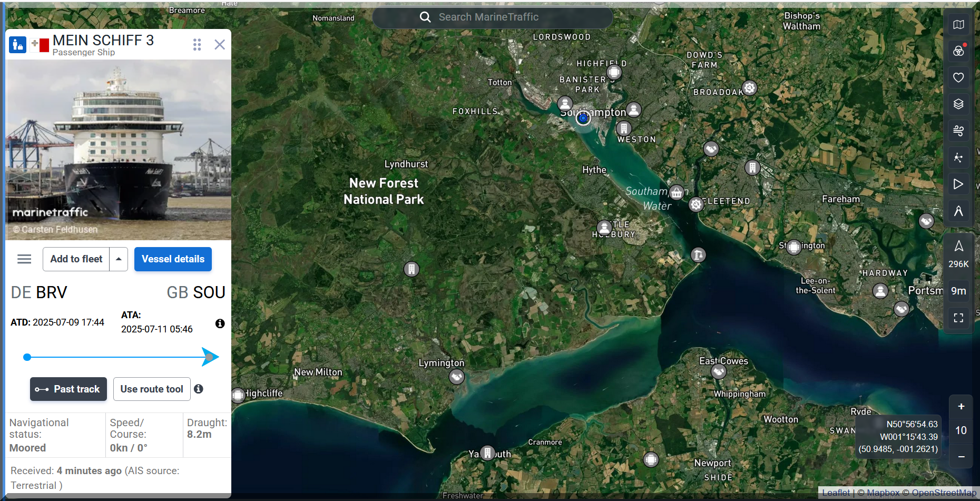Open the six-dot drag options handle
Screen dimensions: 980x501
[x=197, y=45]
